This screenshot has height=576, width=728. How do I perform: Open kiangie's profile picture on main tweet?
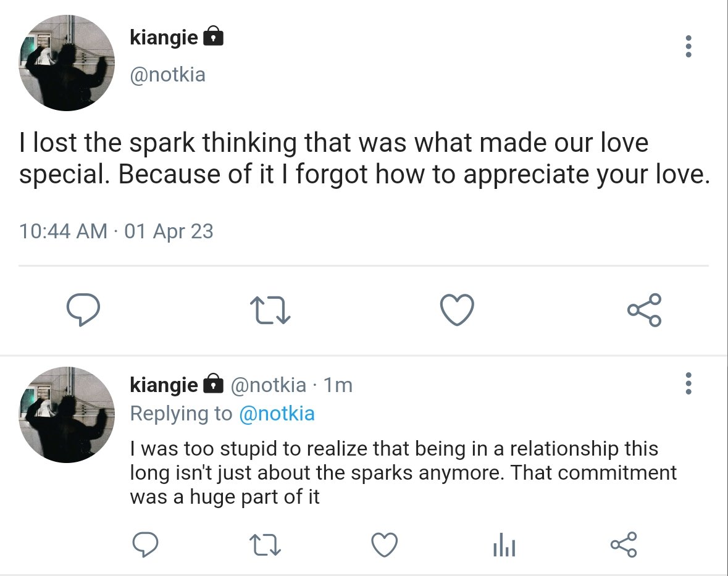67,62
